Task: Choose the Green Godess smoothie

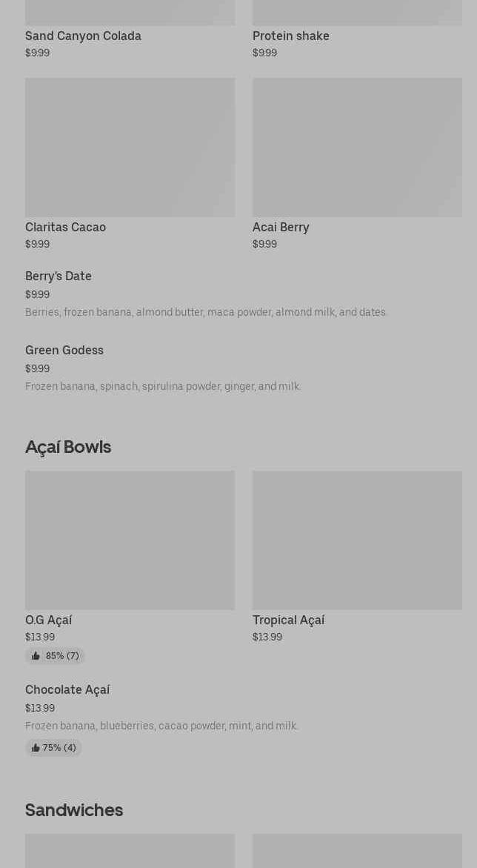Action: tap(64, 350)
